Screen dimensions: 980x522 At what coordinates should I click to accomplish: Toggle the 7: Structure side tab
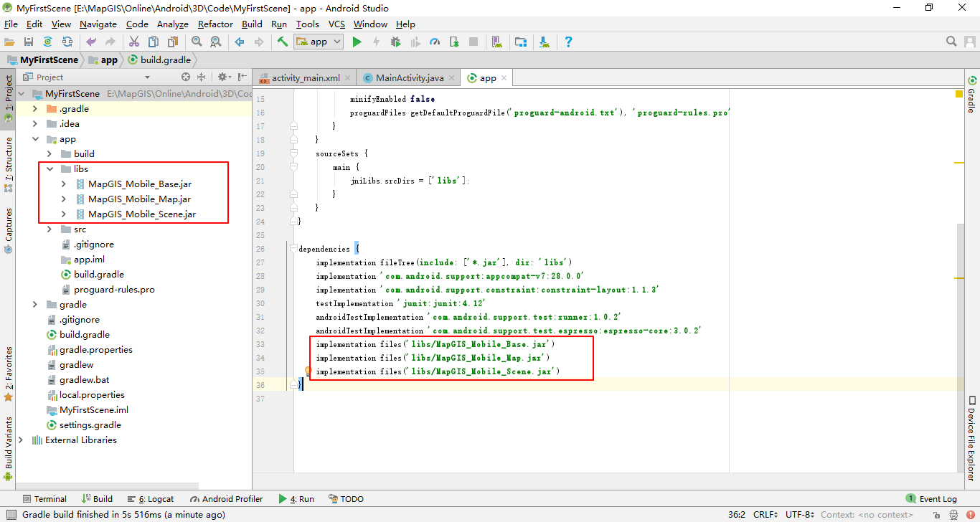click(9, 164)
